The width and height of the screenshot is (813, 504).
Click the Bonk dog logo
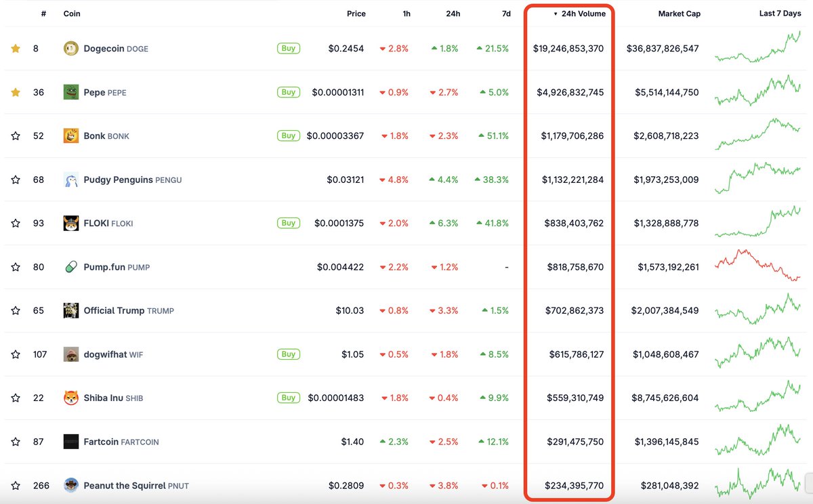click(x=71, y=136)
